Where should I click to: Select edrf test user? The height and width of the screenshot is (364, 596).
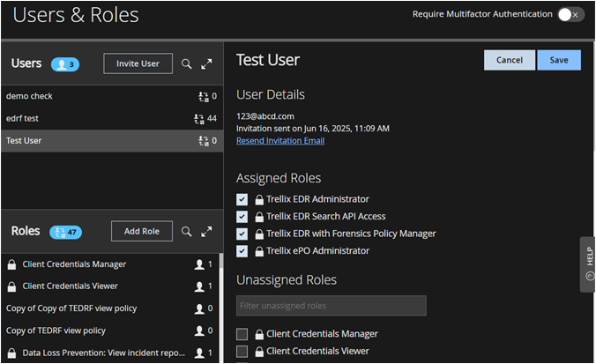[x=112, y=119]
